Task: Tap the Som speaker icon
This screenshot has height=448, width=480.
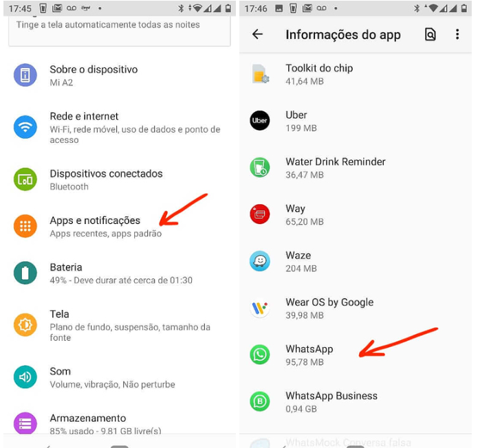Action: (x=25, y=377)
